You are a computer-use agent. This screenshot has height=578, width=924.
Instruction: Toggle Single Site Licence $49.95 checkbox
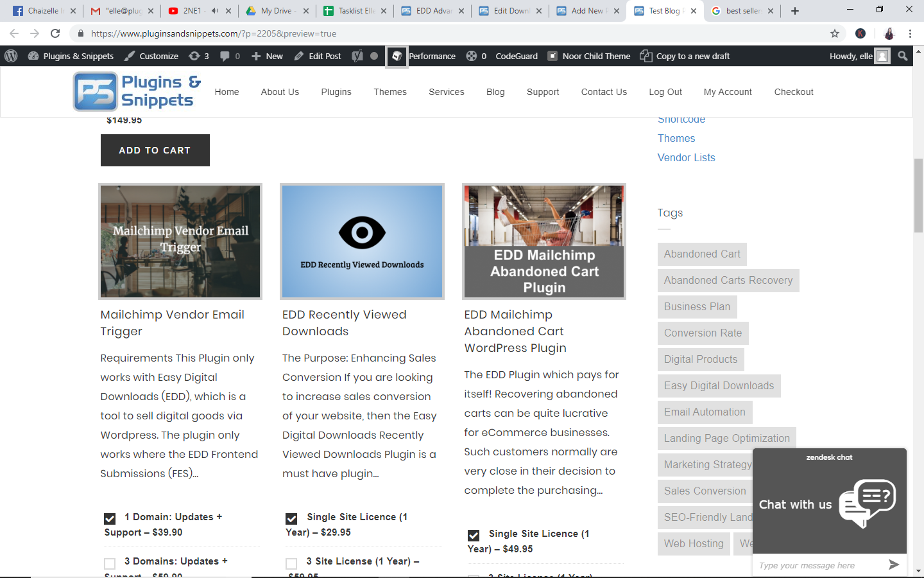tap(474, 536)
